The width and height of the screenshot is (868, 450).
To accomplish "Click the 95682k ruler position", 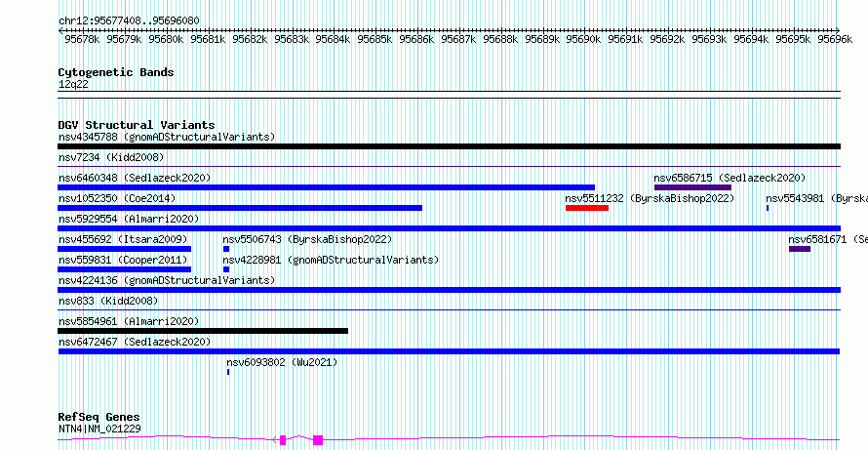I will tap(250, 39).
